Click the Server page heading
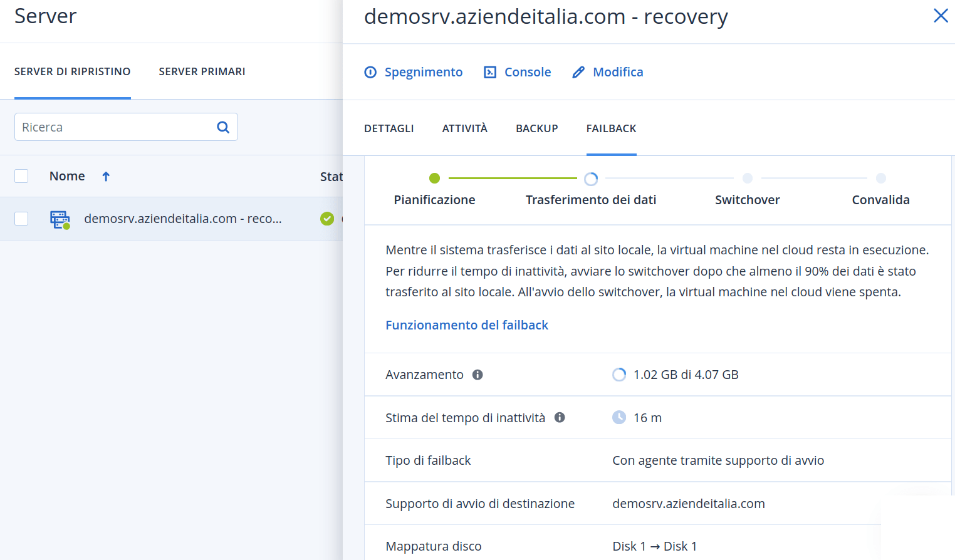 click(45, 16)
